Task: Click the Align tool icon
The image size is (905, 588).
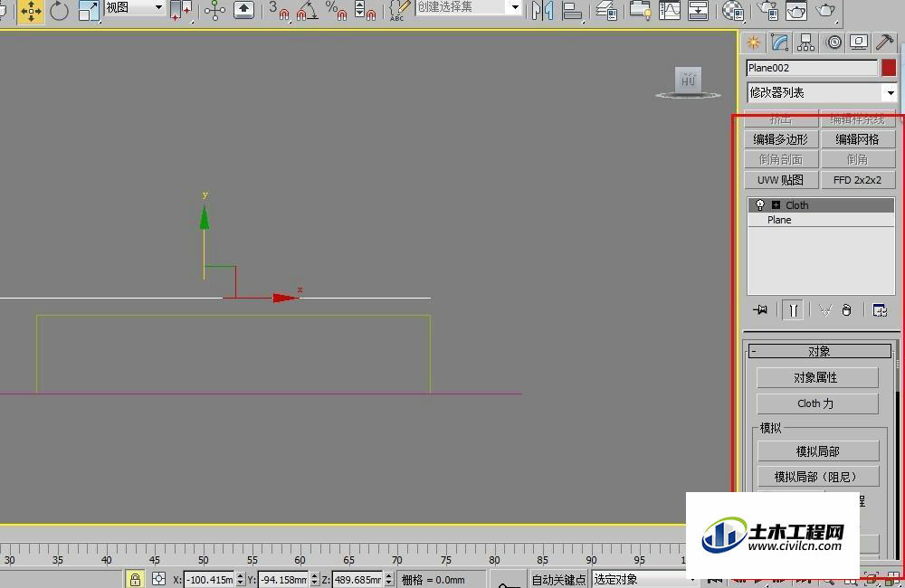Action: click(x=571, y=11)
